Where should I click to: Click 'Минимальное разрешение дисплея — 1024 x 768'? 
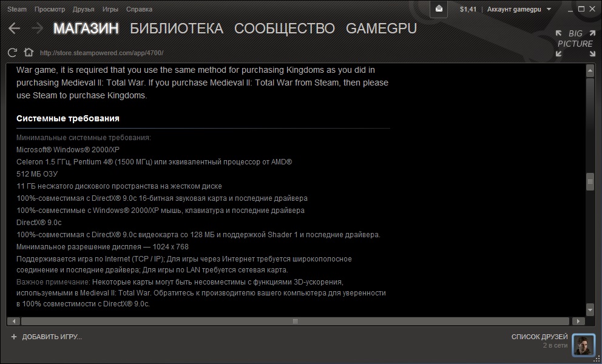(103, 247)
